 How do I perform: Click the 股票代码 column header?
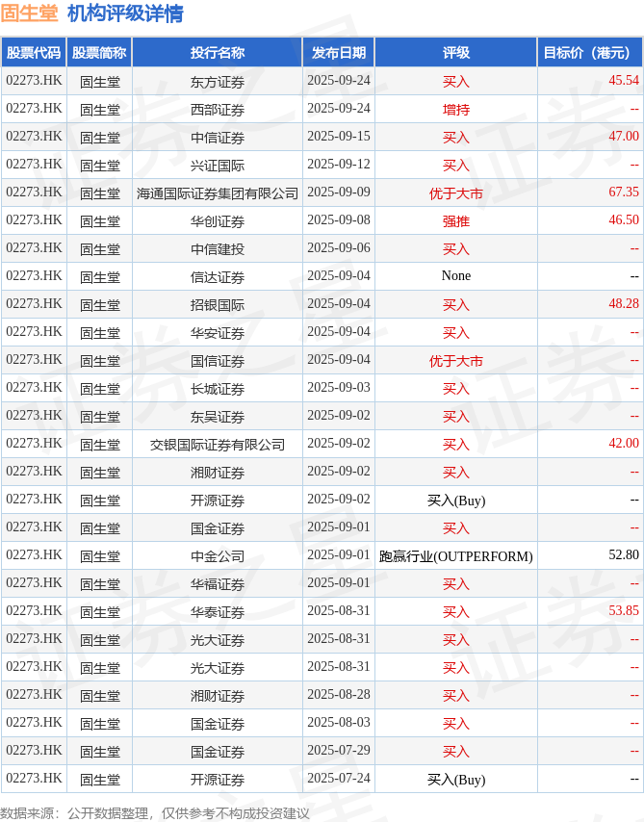tap(34, 52)
